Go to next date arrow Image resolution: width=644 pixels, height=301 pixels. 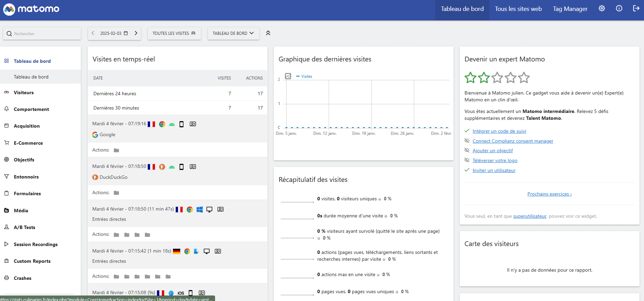tap(136, 33)
